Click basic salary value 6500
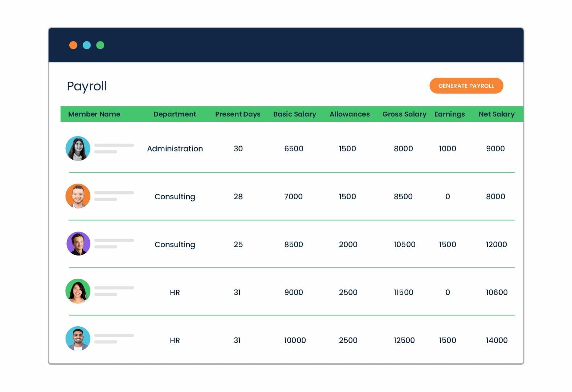Screen dimensions: 572x392 (294, 148)
